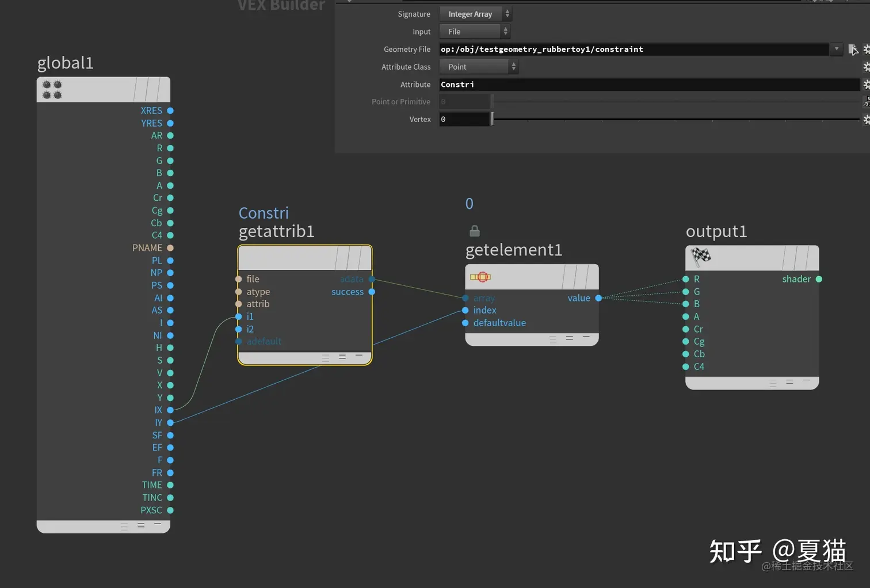Click the Vertex slider handle

point(493,119)
